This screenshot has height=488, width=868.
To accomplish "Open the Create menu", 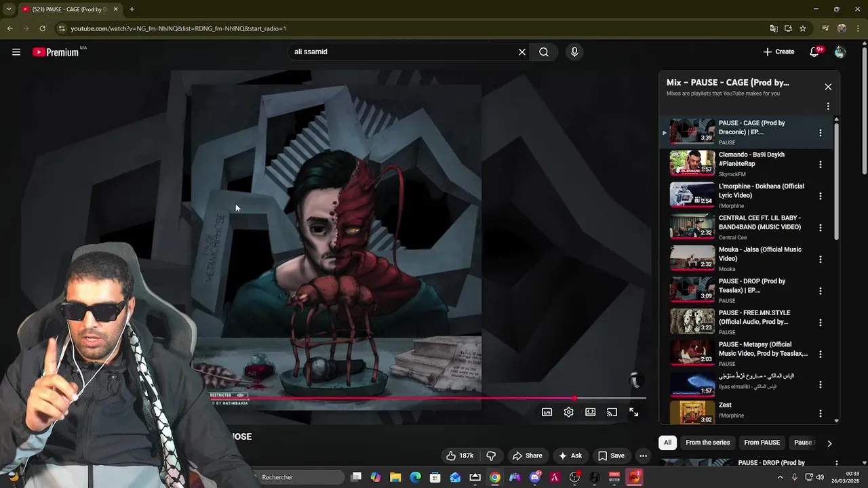I will pos(778,52).
